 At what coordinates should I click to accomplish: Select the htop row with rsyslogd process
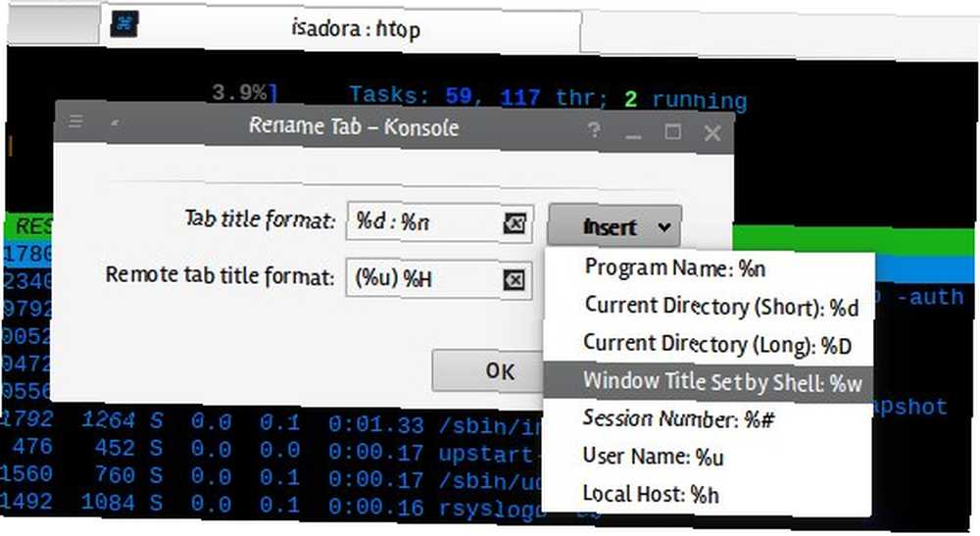272,505
